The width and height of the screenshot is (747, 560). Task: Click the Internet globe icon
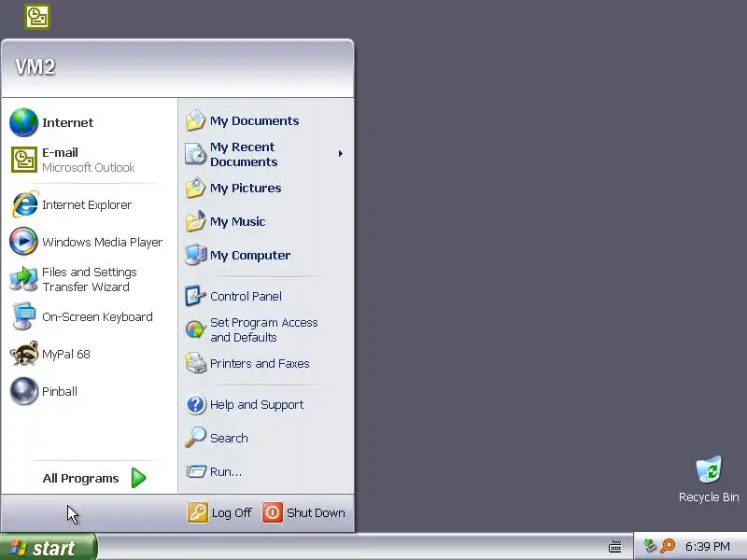24,122
